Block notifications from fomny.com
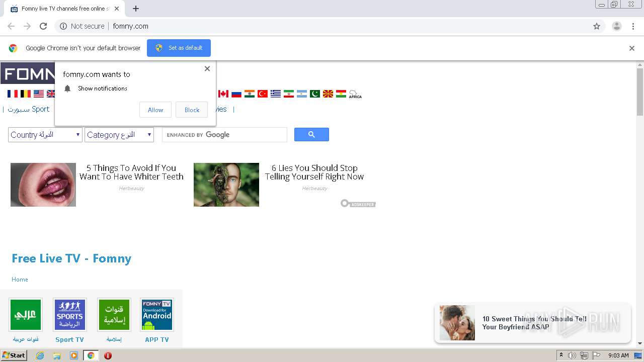644x362 pixels. (192, 110)
